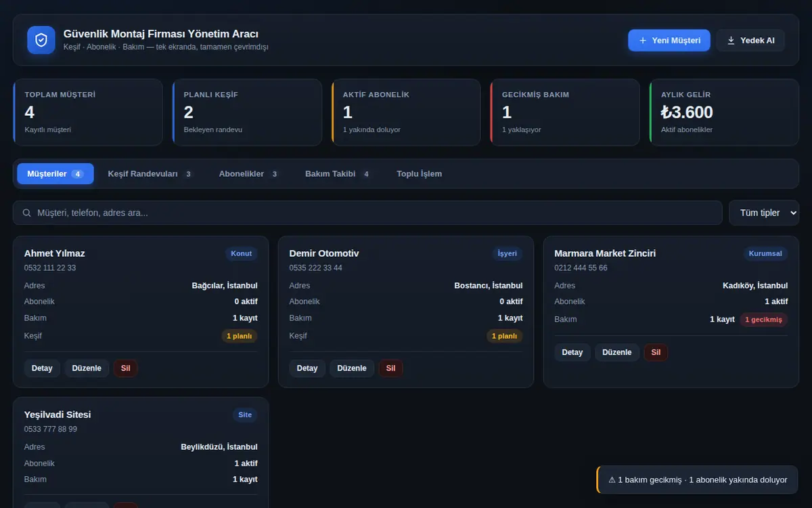Viewport: 812px width, 508px height.
Task: Add a new customer with Yeni Müşteri
Action: (669, 41)
